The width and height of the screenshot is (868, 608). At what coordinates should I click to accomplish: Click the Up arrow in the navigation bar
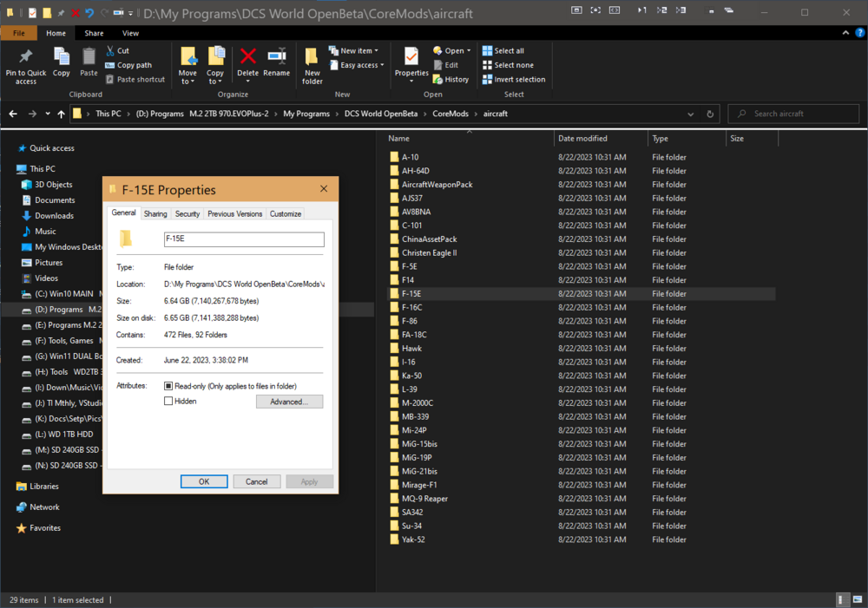(61, 114)
